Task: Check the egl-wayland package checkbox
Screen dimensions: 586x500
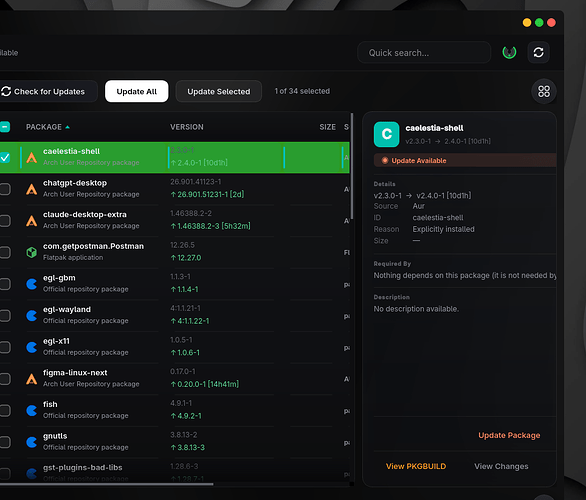Action: [5, 316]
